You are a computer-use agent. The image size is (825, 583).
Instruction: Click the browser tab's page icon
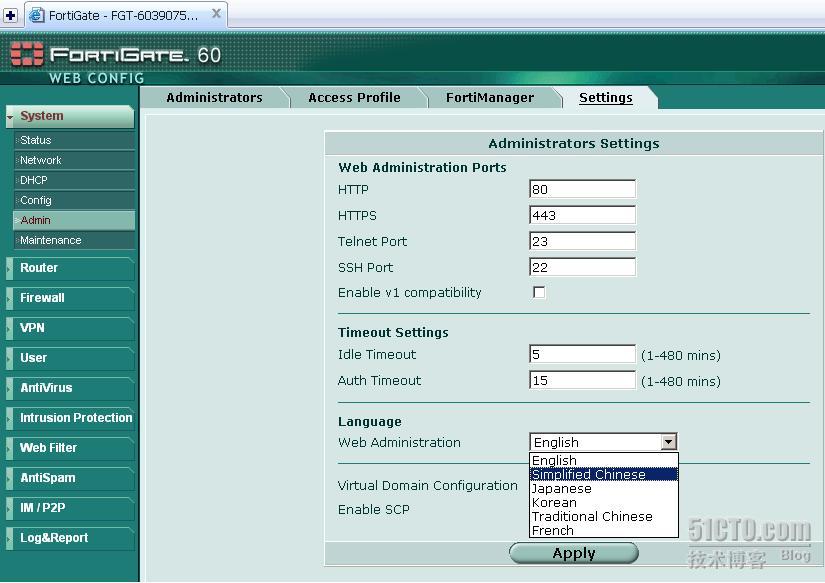point(36,15)
